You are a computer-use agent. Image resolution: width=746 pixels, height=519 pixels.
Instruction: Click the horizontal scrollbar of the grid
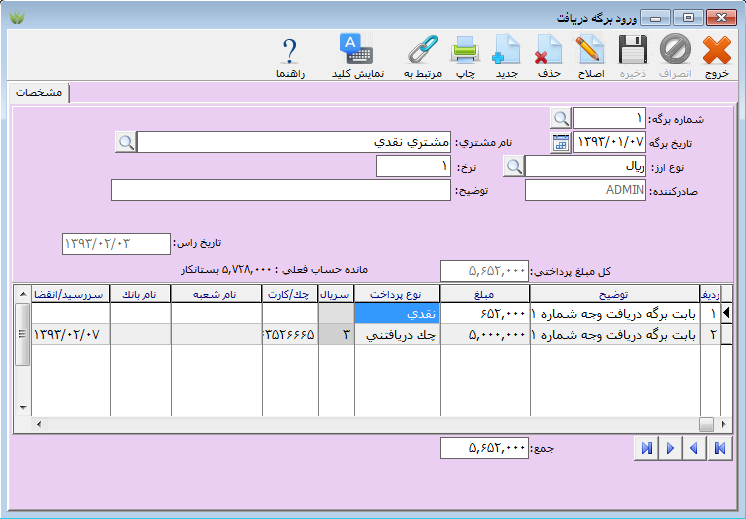click(x=370, y=424)
